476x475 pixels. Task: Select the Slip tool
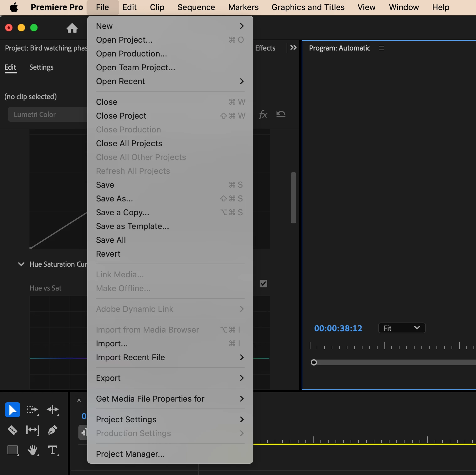click(x=33, y=430)
